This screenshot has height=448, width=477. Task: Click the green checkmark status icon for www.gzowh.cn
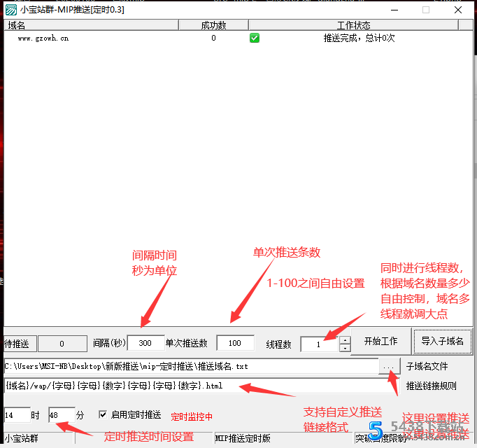coord(255,38)
